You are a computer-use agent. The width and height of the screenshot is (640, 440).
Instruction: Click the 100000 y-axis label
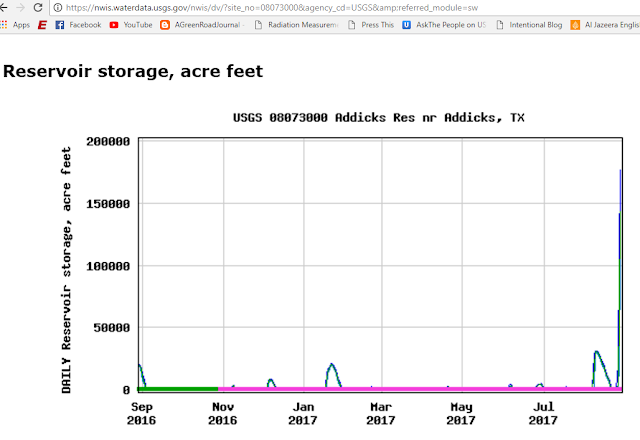[x=108, y=266]
